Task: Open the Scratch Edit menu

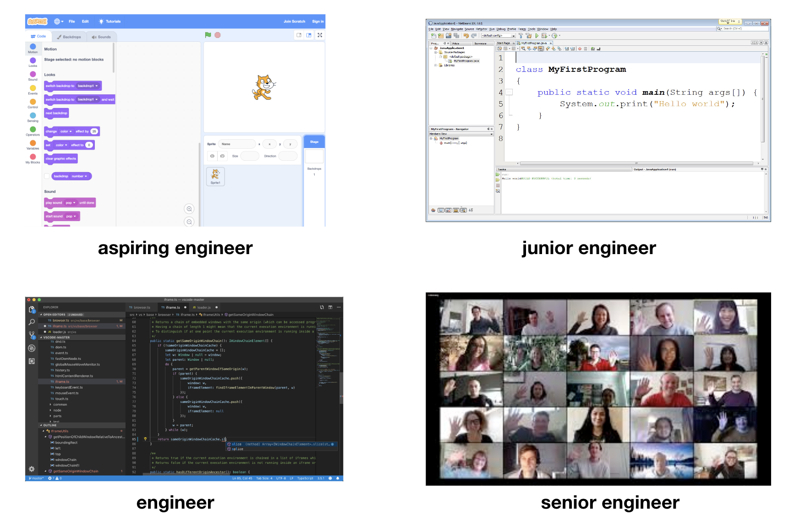Action: [x=85, y=22]
